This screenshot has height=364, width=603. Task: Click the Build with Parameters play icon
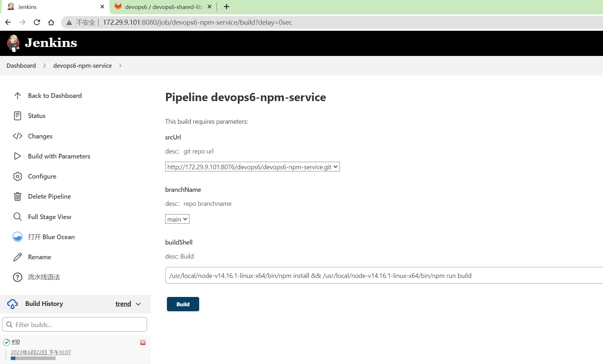point(18,156)
